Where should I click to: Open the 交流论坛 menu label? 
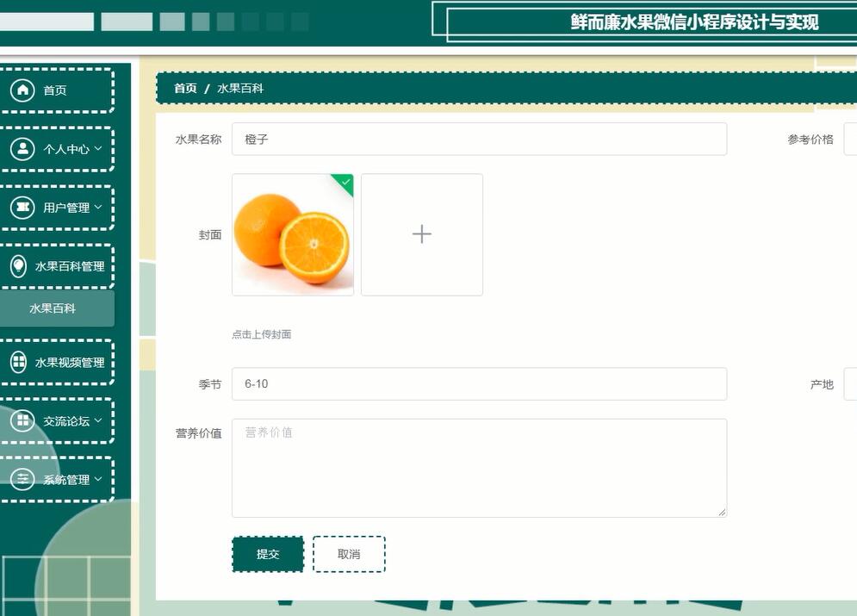coord(66,421)
